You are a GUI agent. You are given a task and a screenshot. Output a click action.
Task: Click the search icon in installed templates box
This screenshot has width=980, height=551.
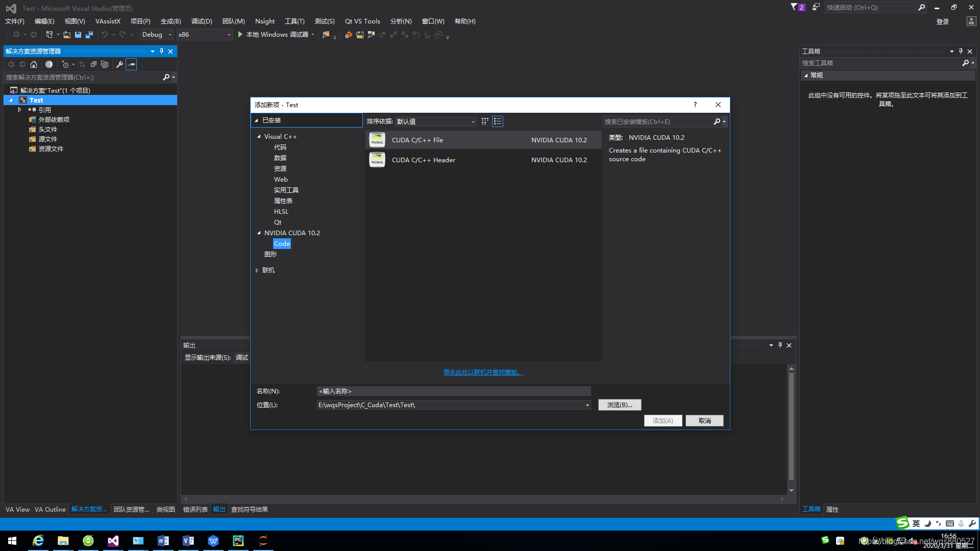(x=717, y=121)
